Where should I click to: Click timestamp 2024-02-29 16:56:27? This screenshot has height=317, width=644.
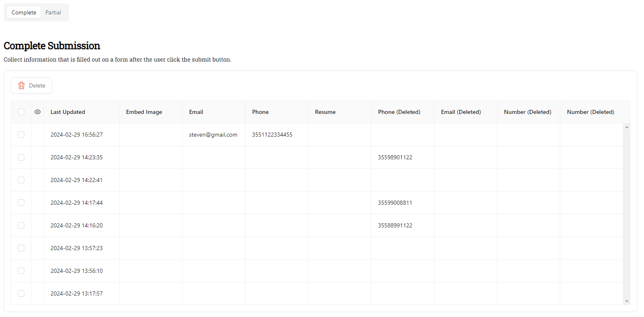pos(76,135)
